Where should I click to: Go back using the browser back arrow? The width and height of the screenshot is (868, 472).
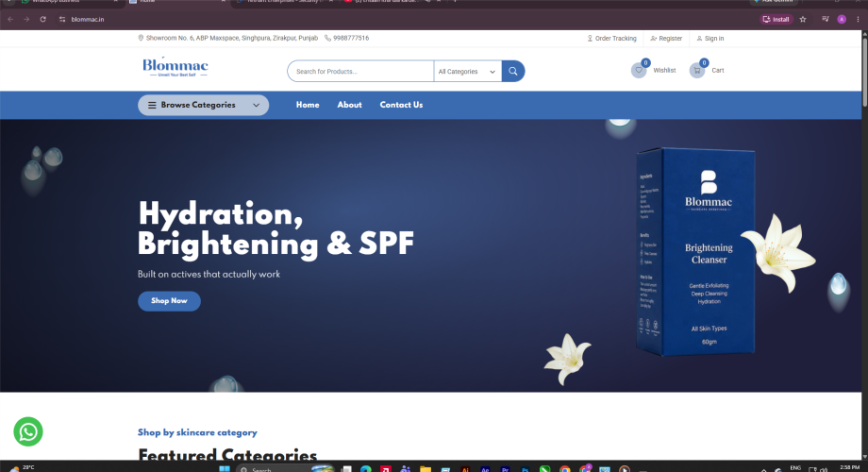pyautogui.click(x=10, y=20)
